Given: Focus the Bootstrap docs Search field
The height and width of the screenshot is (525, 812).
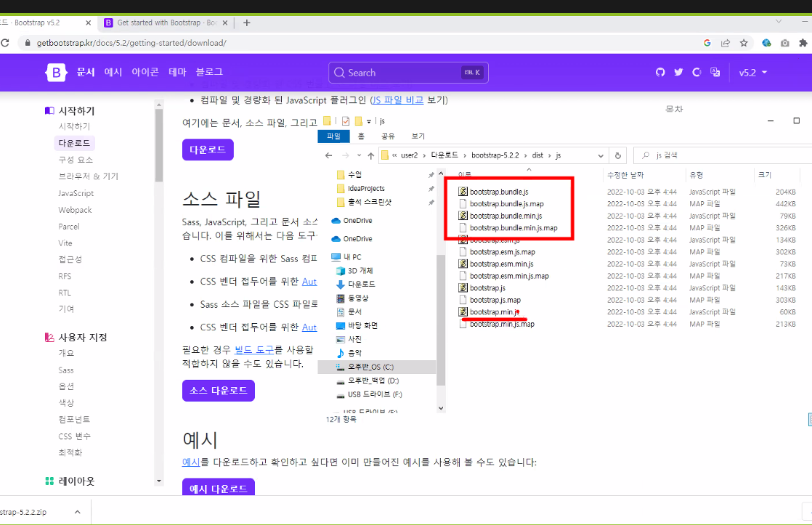Looking at the screenshot, I should coord(408,73).
